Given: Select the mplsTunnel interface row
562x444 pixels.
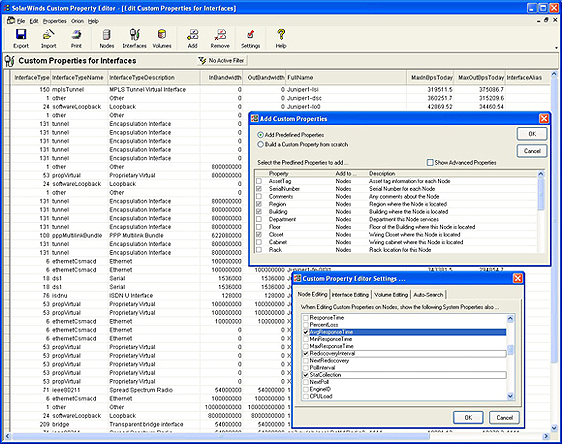Looking at the screenshot, I should 281,90.
